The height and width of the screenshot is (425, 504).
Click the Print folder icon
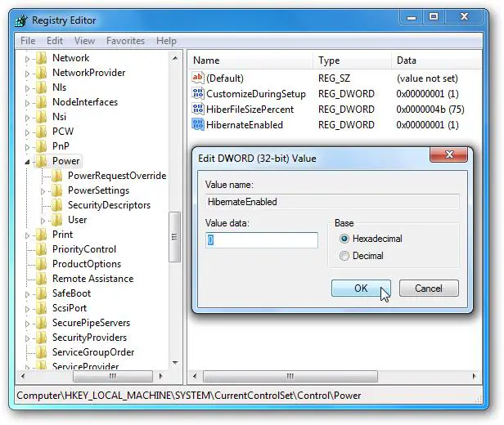coord(42,235)
